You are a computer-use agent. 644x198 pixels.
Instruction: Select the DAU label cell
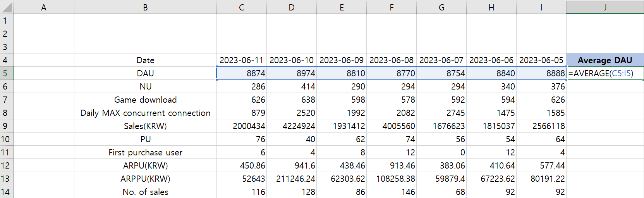(145, 73)
